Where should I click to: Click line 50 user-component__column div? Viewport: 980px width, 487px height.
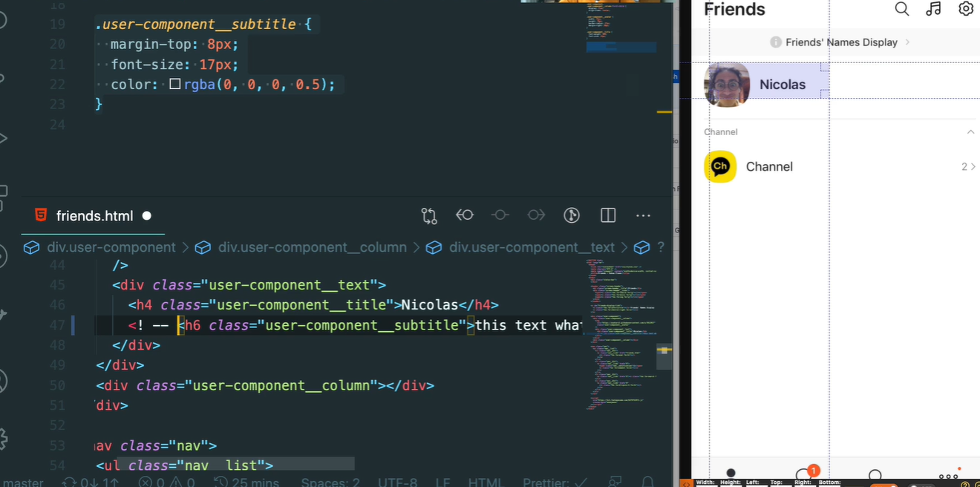pos(265,385)
